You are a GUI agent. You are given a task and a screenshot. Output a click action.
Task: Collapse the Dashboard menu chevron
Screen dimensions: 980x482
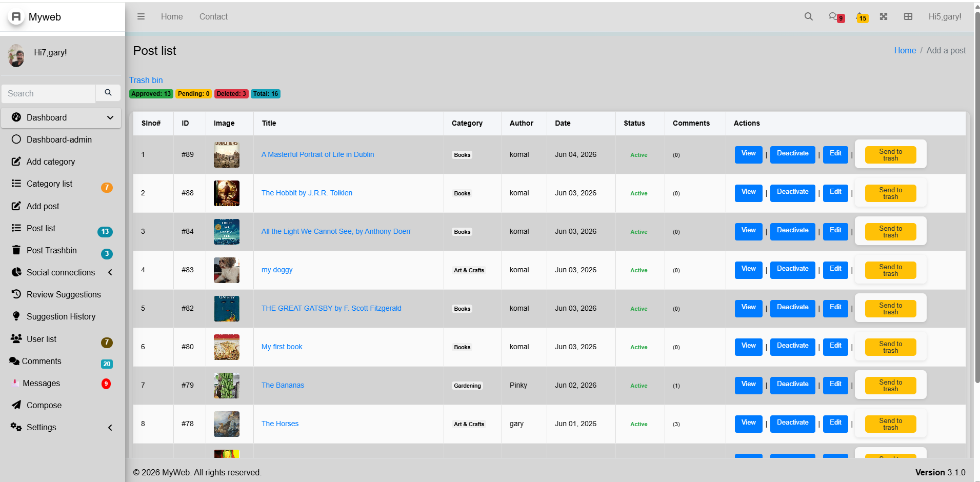pyautogui.click(x=110, y=117)
